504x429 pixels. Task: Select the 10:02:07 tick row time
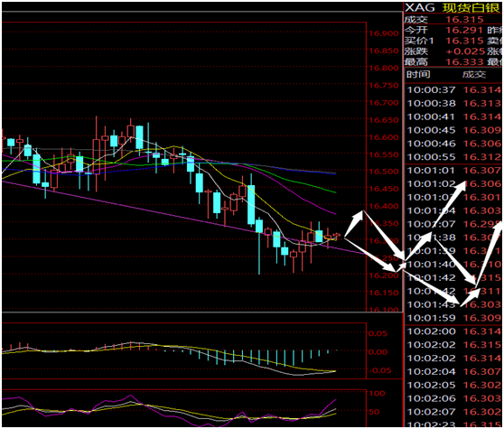click(x=432, y=412)
